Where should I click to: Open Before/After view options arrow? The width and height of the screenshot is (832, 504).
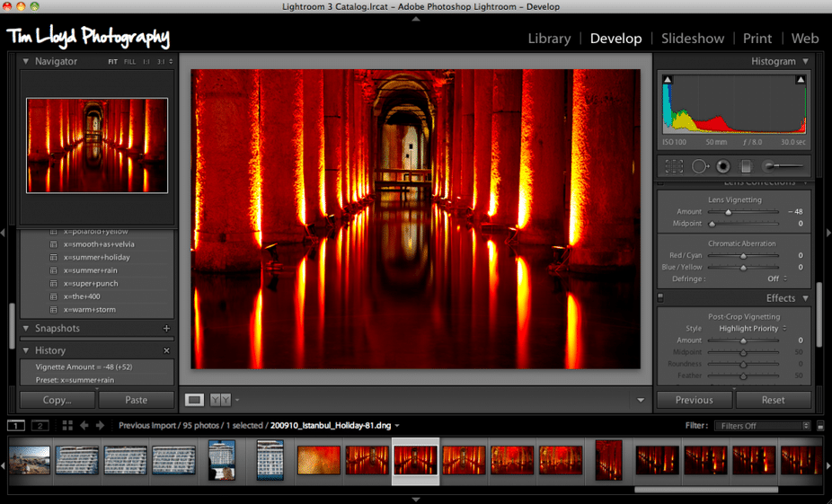point(237,400)
